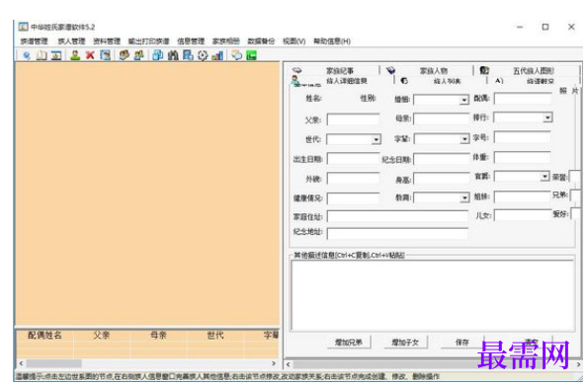Click left arrow of right panel scrollbar
Viewport: 588px width, 386px height.
tap(288, 364)
